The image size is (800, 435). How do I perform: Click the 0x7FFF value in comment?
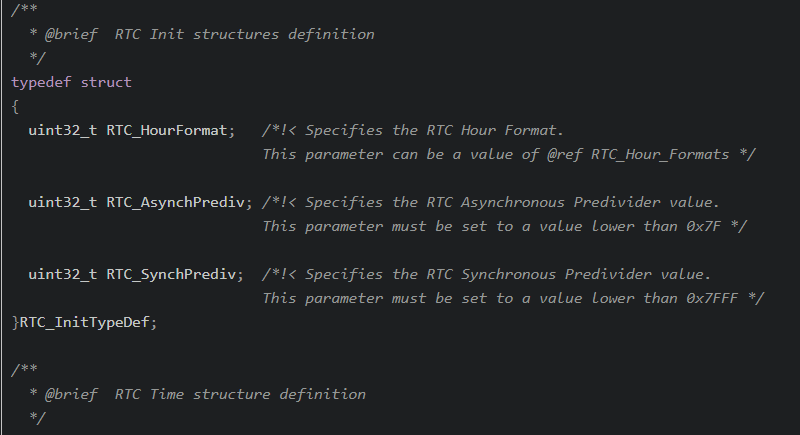(712, 298)
